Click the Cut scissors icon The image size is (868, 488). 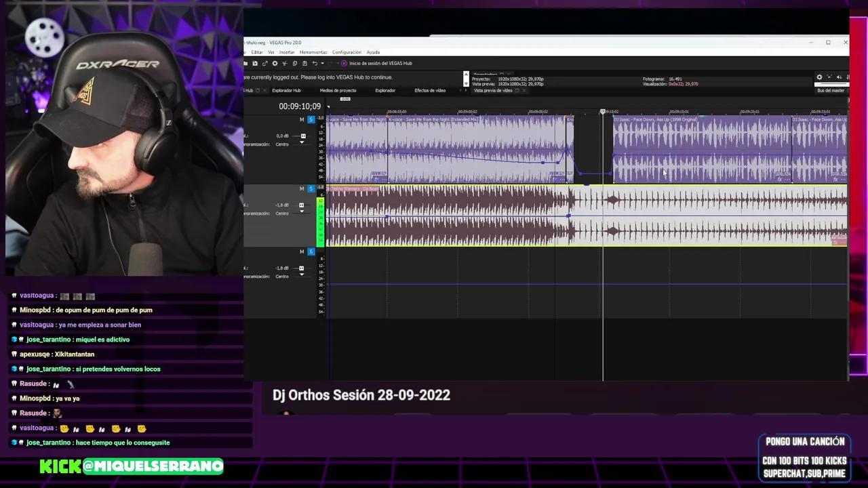[284, 63]
